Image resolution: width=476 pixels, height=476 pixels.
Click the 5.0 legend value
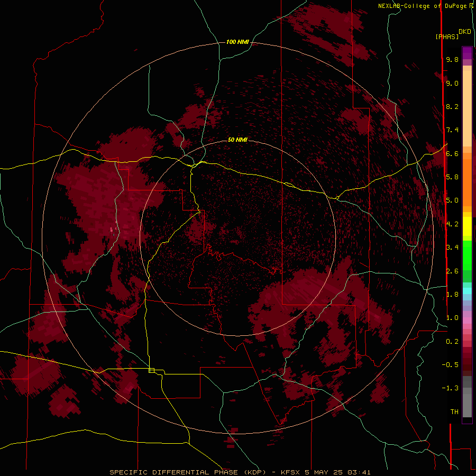coord(452,200)
